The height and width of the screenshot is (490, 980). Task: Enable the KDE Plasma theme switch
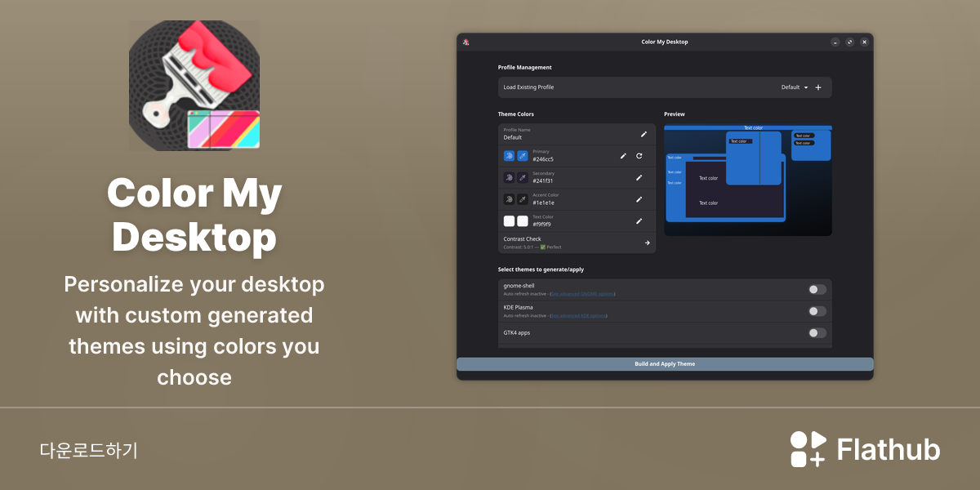coord(817,311)
